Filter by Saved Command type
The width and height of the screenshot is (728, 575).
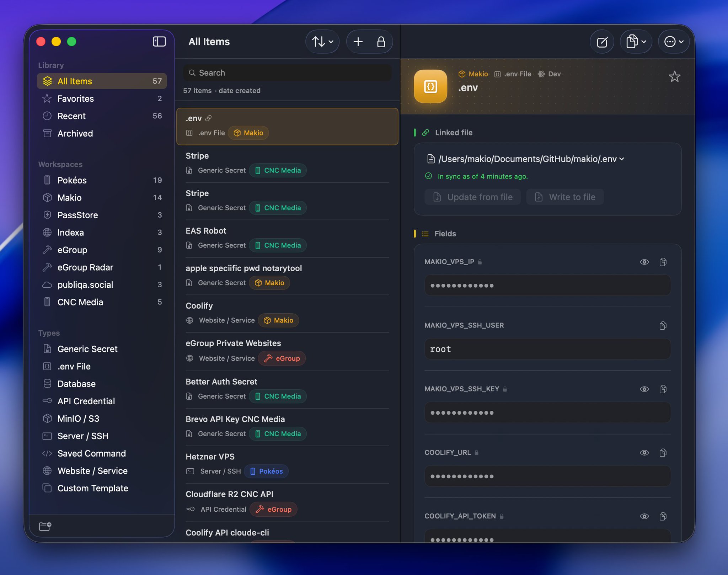tap(102, 453)
